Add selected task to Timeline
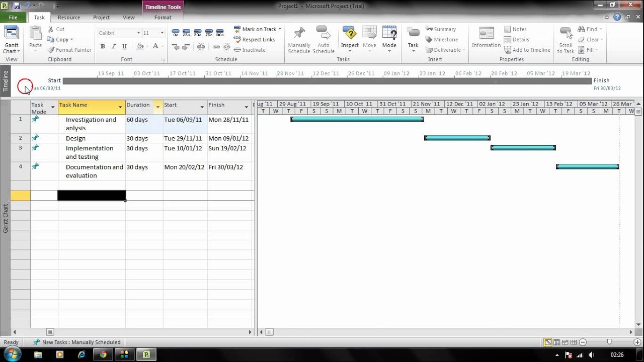Screen dimensions: 644x362 click(x=527, y=50)
